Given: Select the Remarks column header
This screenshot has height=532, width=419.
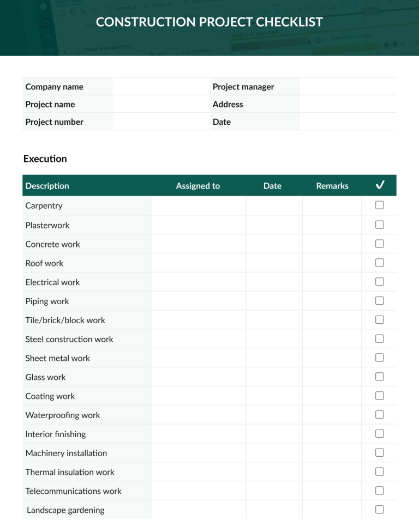Looking at the screenshot, I should [x=332, y=186].
